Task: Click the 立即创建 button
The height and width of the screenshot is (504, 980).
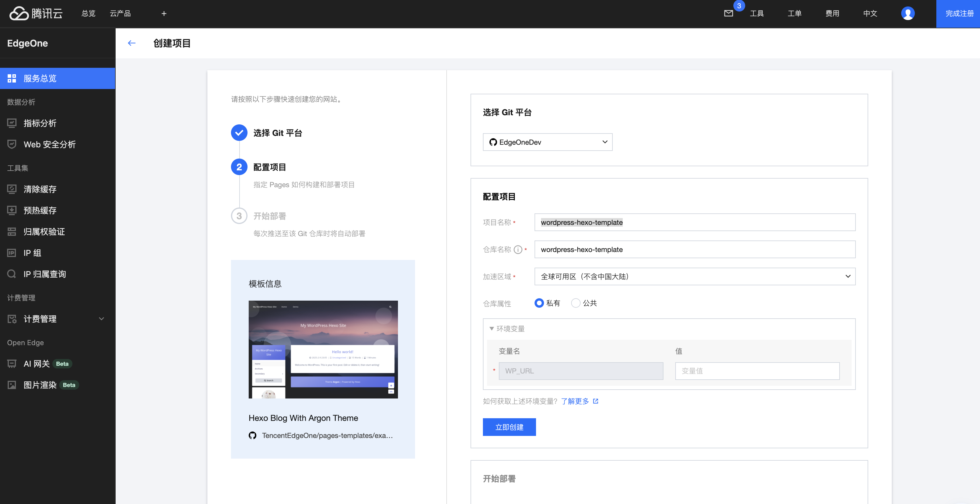Action: [509, 427]
